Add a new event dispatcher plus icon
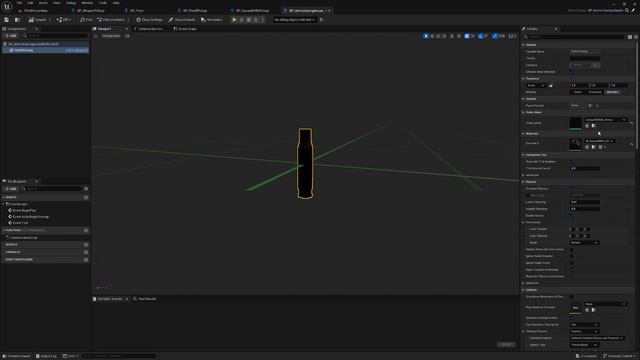 [86, 259]
